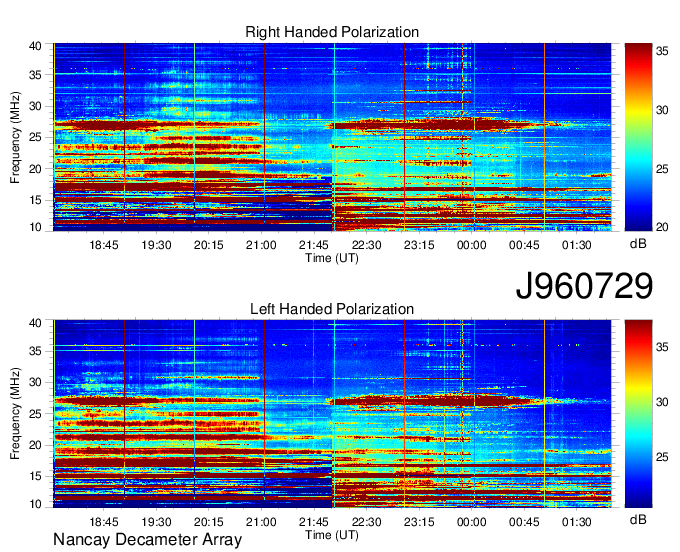Click the '20' tick on the upper dB colorbar

click(x=662, y=227)
